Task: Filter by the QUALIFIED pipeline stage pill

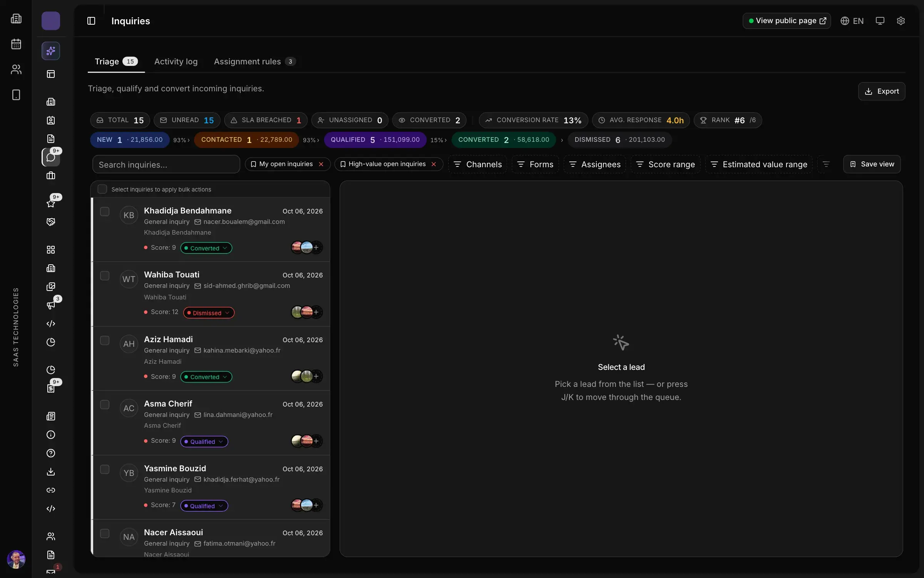Action: (375, 140)
